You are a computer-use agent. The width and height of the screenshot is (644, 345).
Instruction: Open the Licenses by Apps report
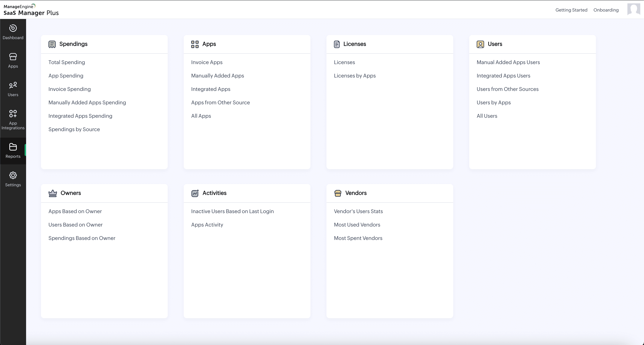pos(354,76)
